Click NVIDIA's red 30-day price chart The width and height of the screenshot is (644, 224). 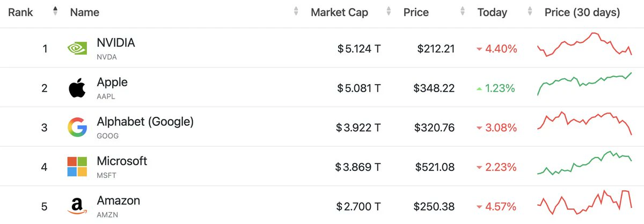click(x=584, y=44)
